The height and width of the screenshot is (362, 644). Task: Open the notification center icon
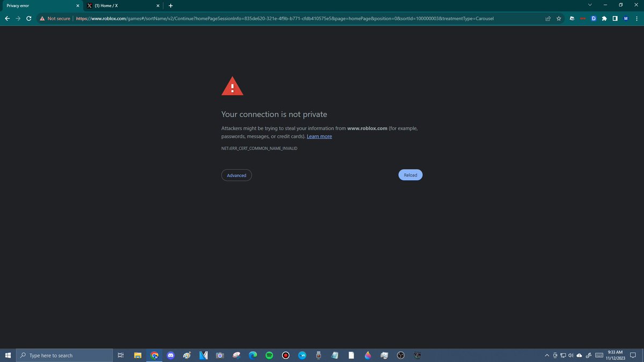[x=633, y=355]
